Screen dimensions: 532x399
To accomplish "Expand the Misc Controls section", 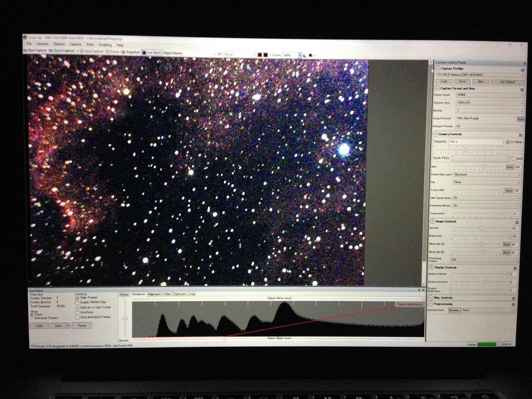I will [431, 298].
